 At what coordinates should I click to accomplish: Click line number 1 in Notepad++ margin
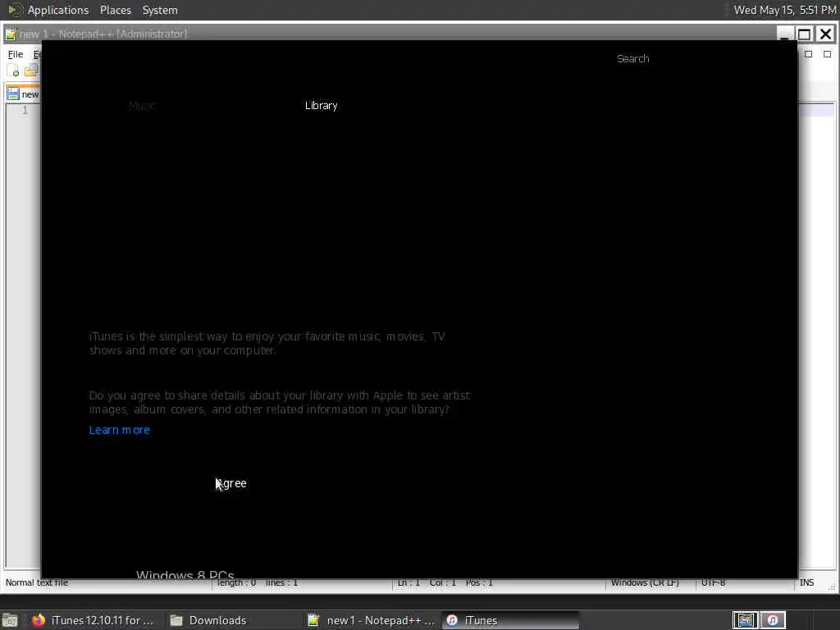click(25, 110)
